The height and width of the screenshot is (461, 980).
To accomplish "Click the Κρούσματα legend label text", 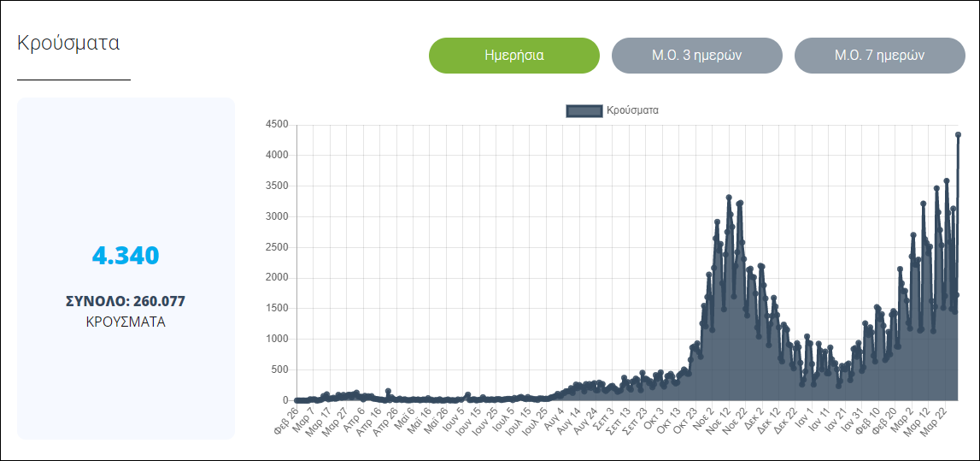I will 632,110.
